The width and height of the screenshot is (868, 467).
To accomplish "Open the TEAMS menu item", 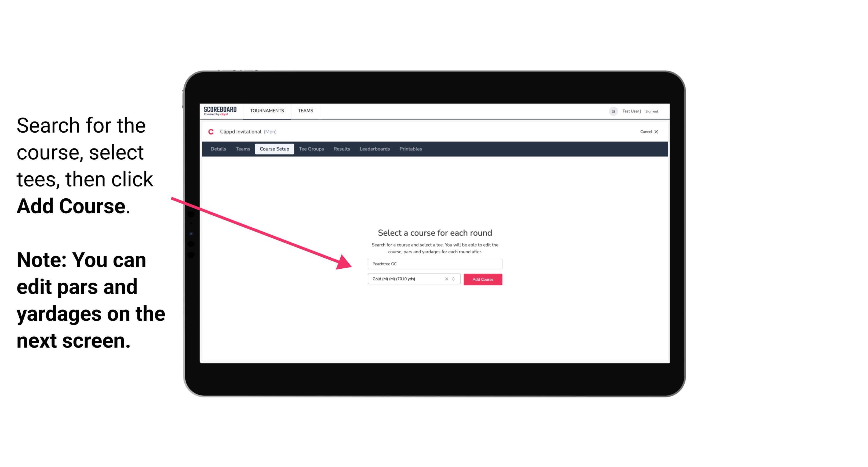I will click(305, 110).
